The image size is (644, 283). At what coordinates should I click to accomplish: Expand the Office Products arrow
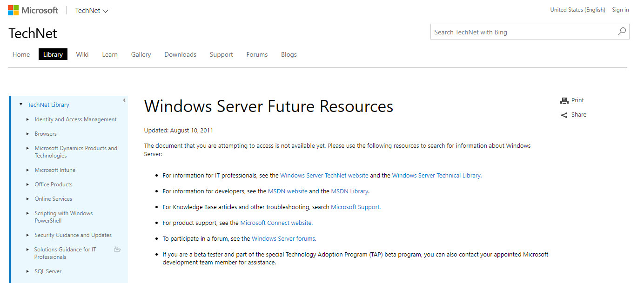[x=28, y=184]
